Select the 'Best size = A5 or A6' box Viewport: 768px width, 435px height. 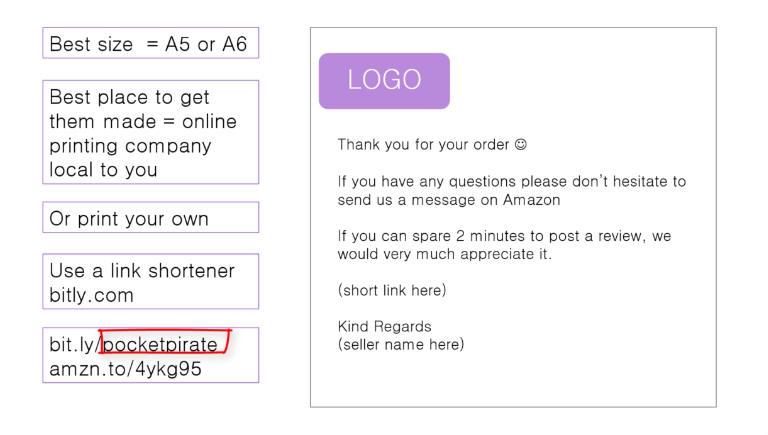(x=150, y=43)
